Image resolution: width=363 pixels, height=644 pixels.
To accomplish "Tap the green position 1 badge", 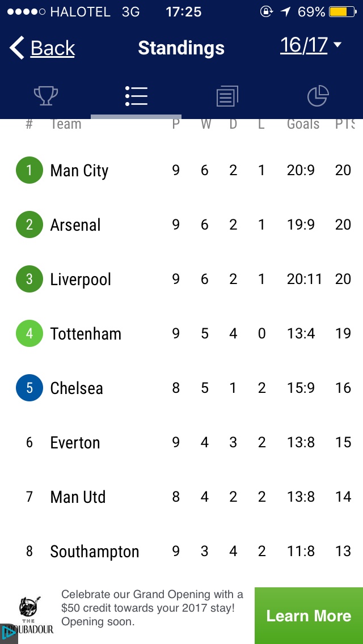I will pos(29,170).
